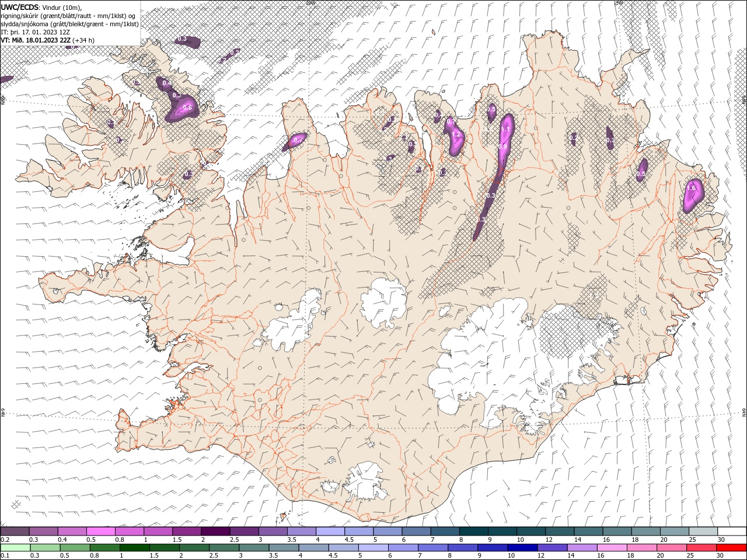747x560 pixels.
Task: Select the lavender snow swatch labelled 4
Action: click(330, 531)
